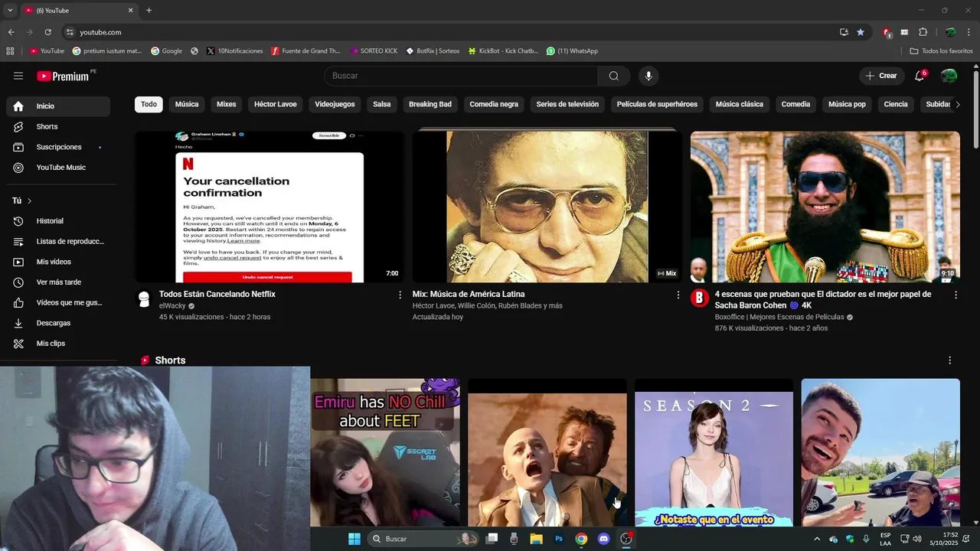Click the Crear button
This screenshot has width=980, height=551.
pyautogui.click(x=881, y=76)
